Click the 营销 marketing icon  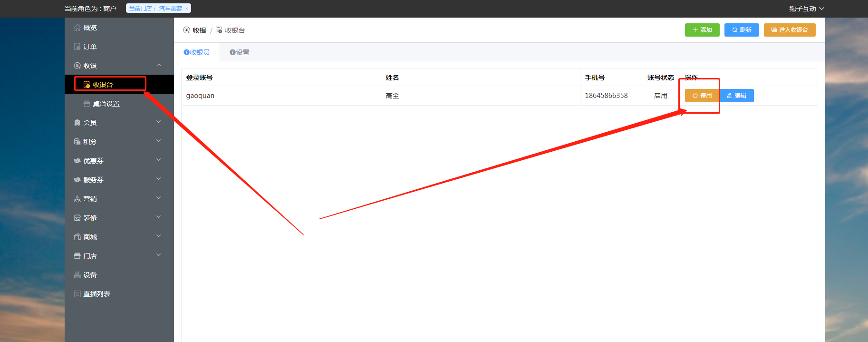click(x=77, y=199)
